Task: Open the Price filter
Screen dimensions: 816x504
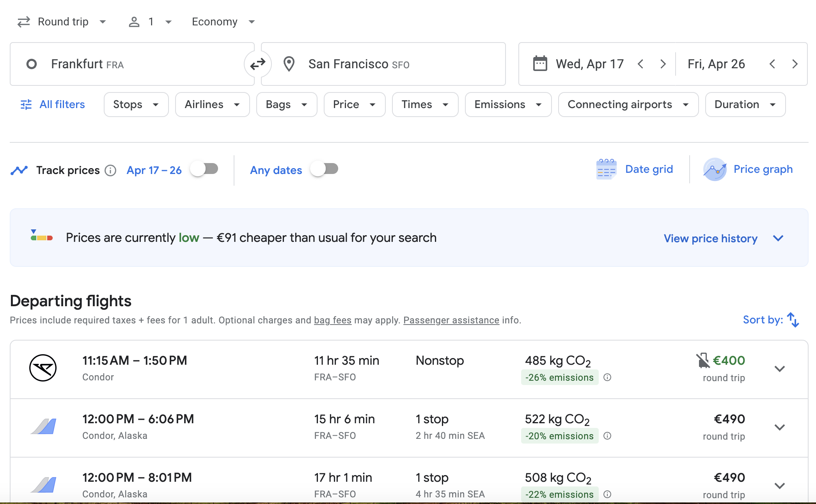Action: (355, 105)
